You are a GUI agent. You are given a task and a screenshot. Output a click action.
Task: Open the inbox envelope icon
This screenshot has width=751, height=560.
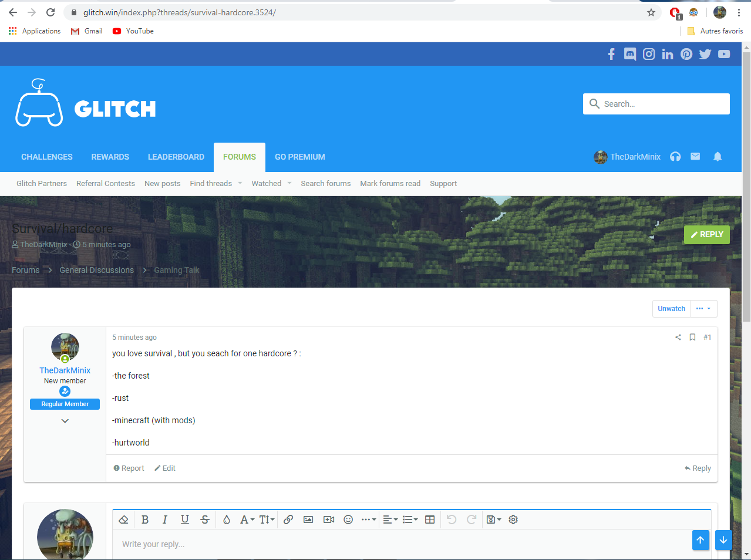(695, 157)
